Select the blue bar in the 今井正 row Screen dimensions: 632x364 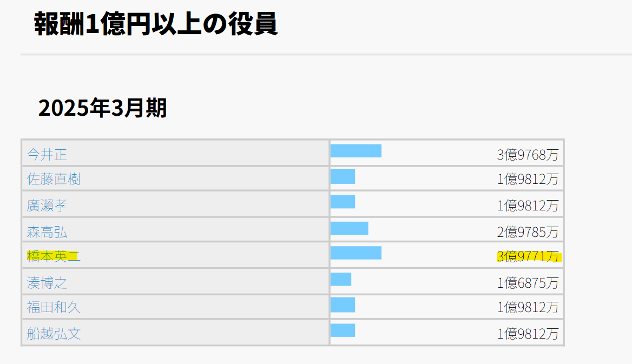pos(356,151)
